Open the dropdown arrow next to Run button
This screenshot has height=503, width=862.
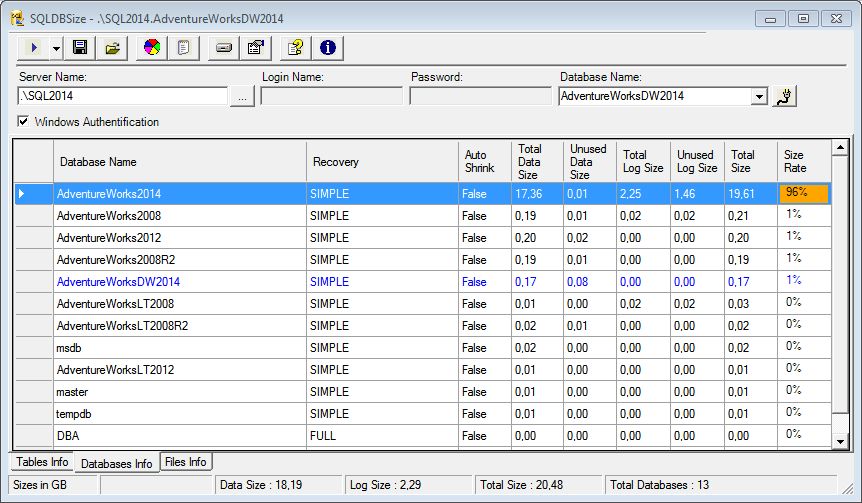[x=57, y=48]
